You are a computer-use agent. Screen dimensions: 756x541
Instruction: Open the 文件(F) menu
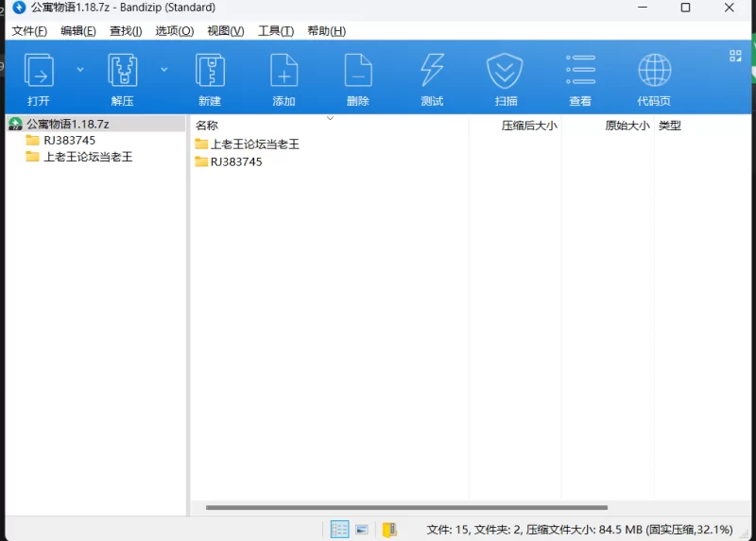(x=29, y=31)
